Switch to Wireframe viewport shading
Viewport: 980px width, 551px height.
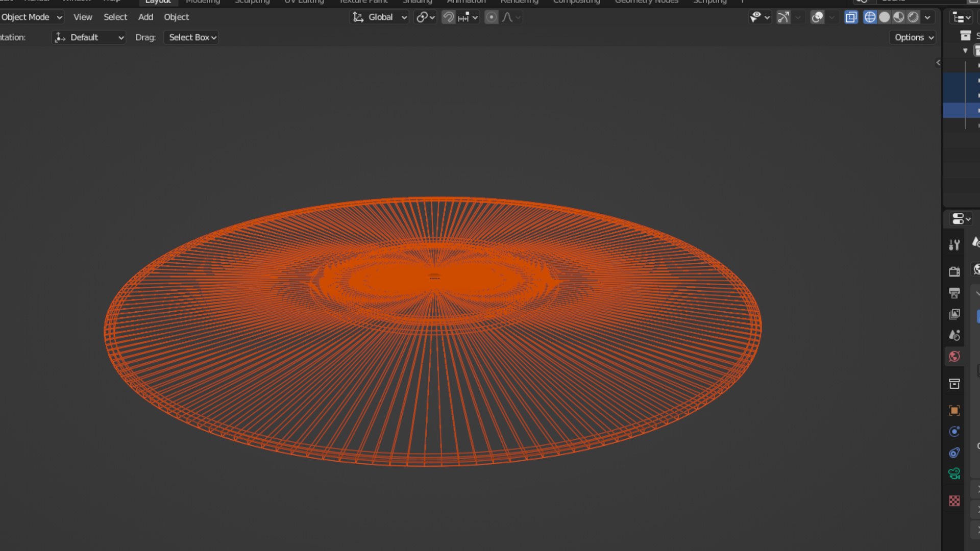tap(870, 17)
